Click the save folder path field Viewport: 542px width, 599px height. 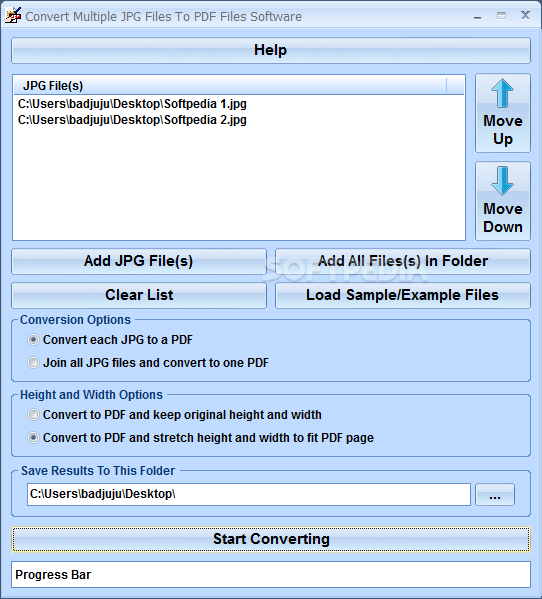click(249, 494)
